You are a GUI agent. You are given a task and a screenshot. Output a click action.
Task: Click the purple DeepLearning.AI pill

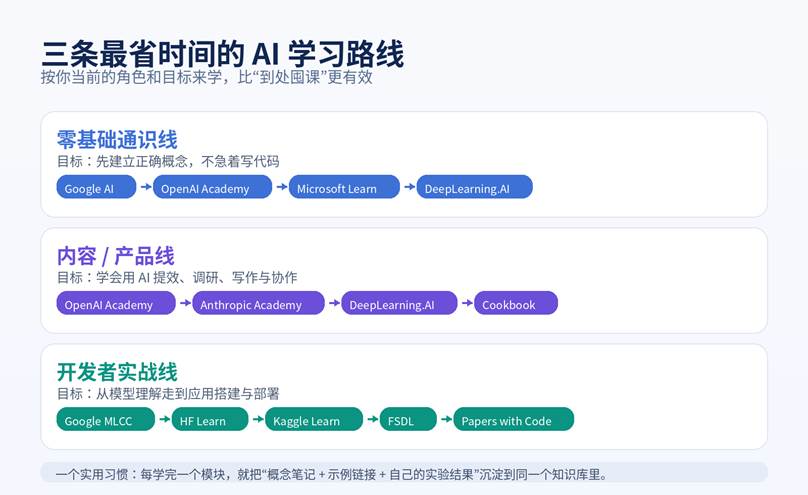[x=399, y=303]
